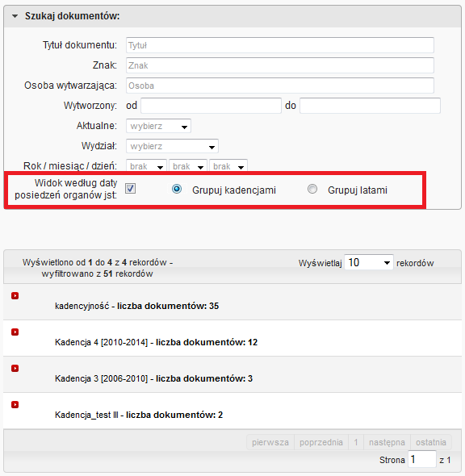Viewport: 465px width, 476px height.
Task: Open the month (miesiąc) brak dropdown
Action: coord(188,165)
